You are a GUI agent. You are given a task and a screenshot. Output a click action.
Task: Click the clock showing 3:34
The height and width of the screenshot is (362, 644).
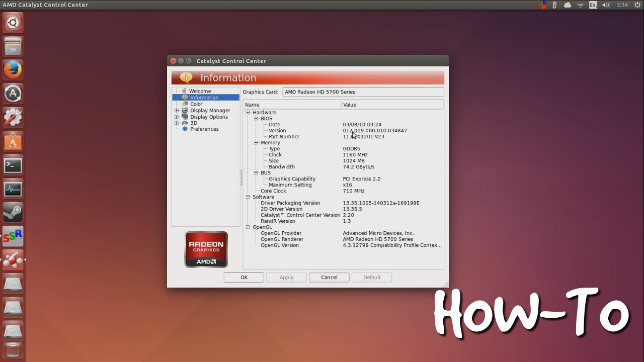[622, 5]
